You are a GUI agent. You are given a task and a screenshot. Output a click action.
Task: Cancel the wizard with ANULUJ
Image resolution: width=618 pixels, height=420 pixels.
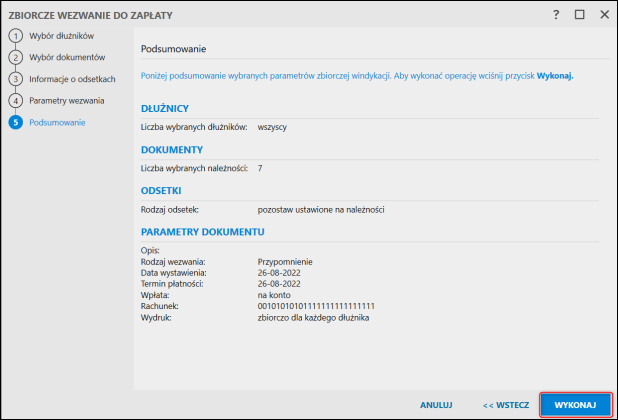(x=437, y=405)
